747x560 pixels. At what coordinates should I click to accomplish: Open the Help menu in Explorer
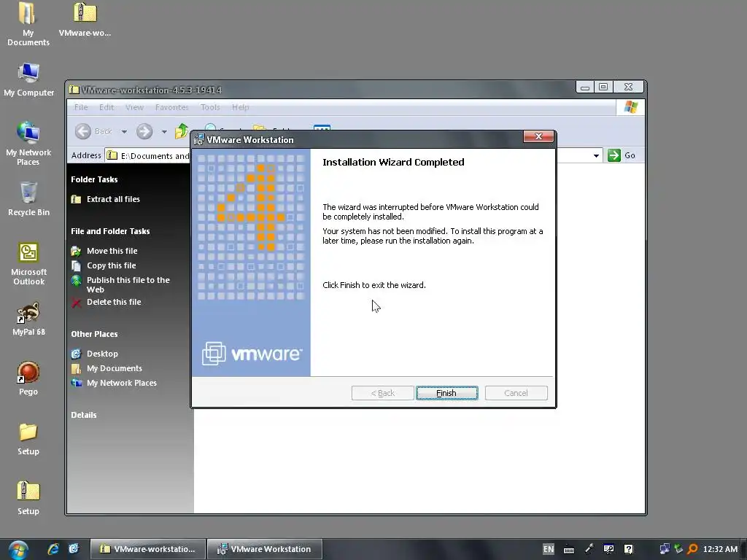pos(240,107)
